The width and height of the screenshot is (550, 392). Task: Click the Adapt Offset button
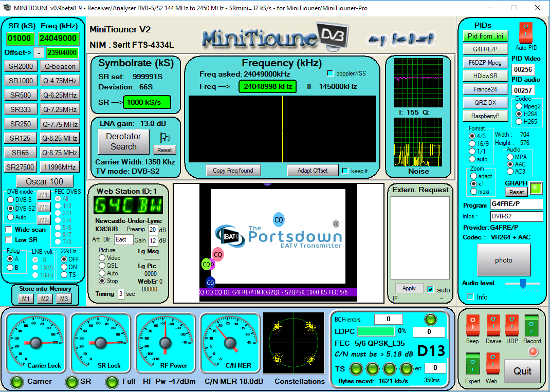click(313, 171)
